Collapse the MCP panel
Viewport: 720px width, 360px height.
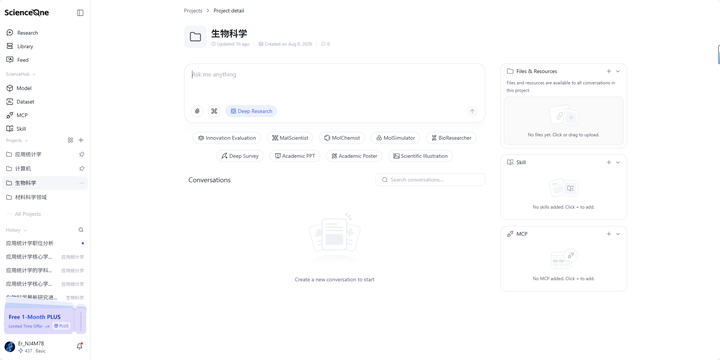point(618,234)
